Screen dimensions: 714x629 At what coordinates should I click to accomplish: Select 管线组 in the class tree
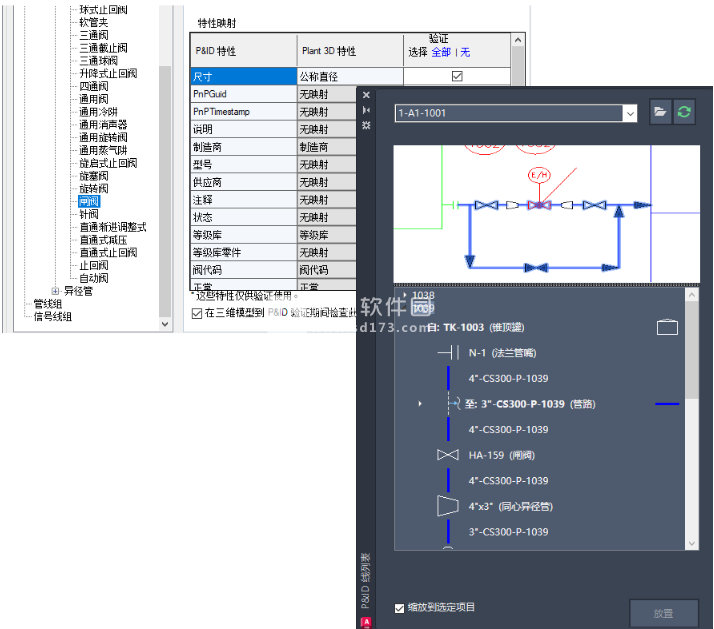[x=48, y=304]
